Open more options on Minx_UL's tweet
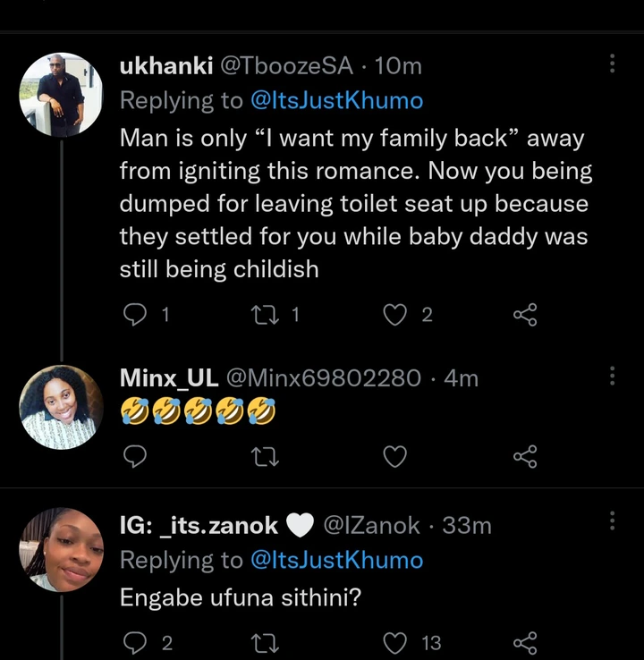This screenshot has width=644, height=660. pos(612,376)
